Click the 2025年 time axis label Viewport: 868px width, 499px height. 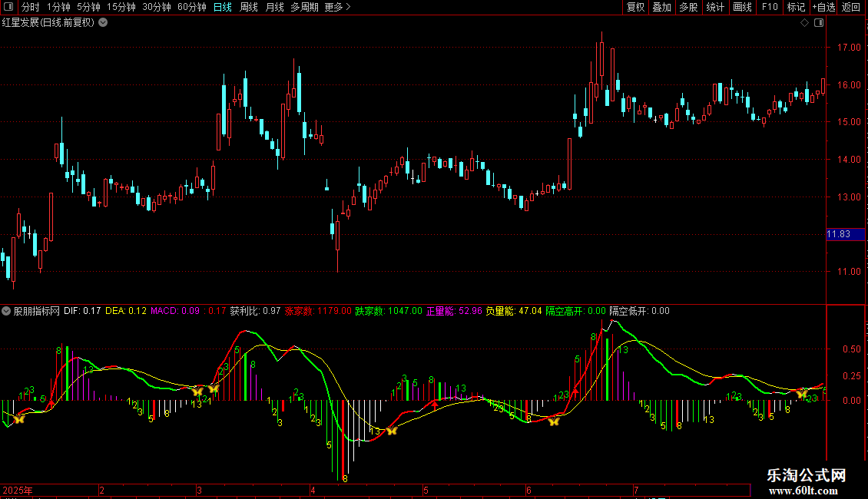(x=18, y=490)
